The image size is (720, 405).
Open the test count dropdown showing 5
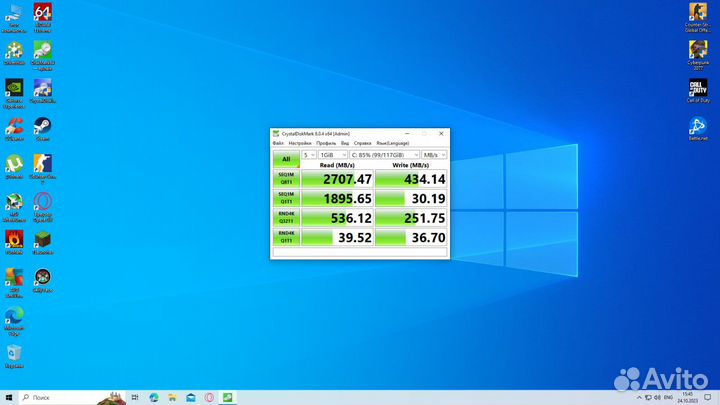(x=309, y=155)
